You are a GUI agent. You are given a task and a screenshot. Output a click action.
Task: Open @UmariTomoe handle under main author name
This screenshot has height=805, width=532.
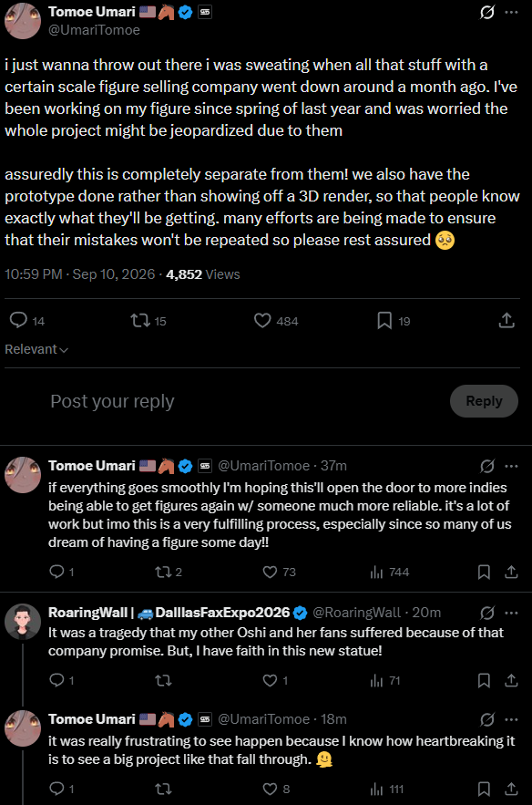pyautogui.click(x=94, y=30)
